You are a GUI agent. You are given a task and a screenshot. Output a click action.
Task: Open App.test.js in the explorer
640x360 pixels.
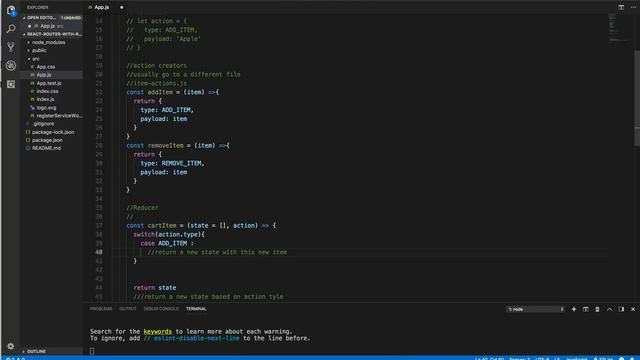coord(49,83)
